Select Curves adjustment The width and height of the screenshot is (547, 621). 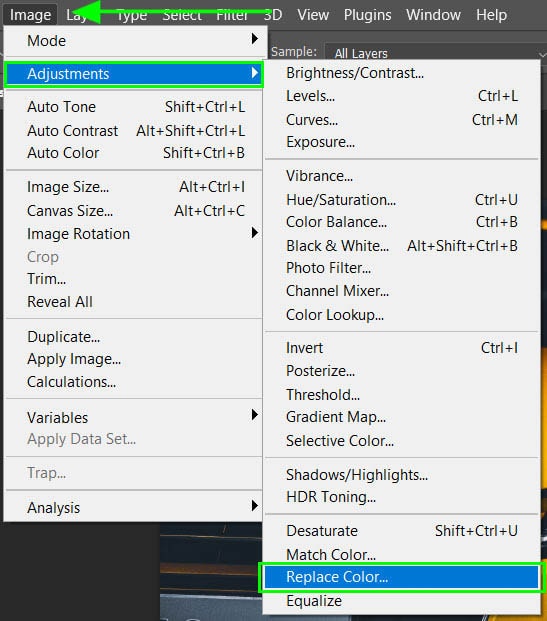[x=401, y=120]
